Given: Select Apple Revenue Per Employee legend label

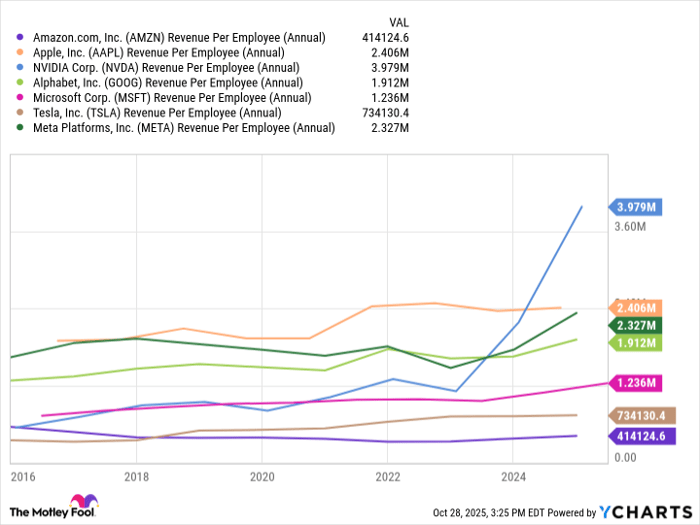Looking at the screenshot, I should [159, 53].
